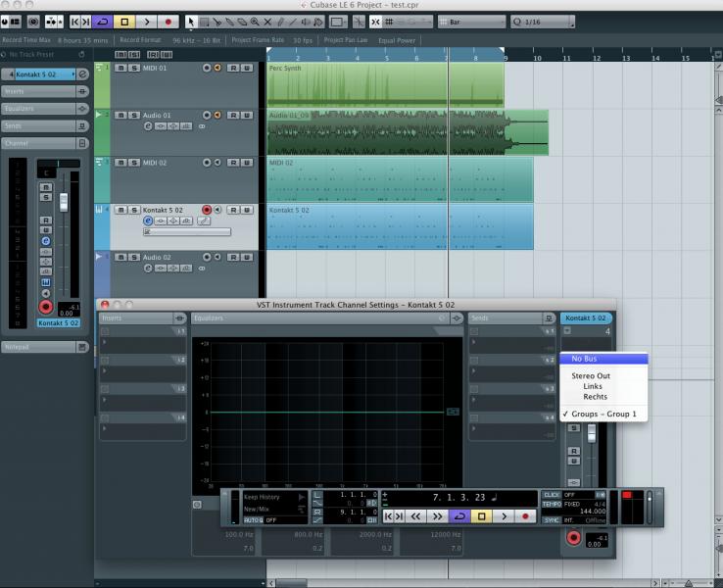The height and width of the screenshot is (588, 723).
Task: Adjust fader in Channel Settings window
Action: 591,433
